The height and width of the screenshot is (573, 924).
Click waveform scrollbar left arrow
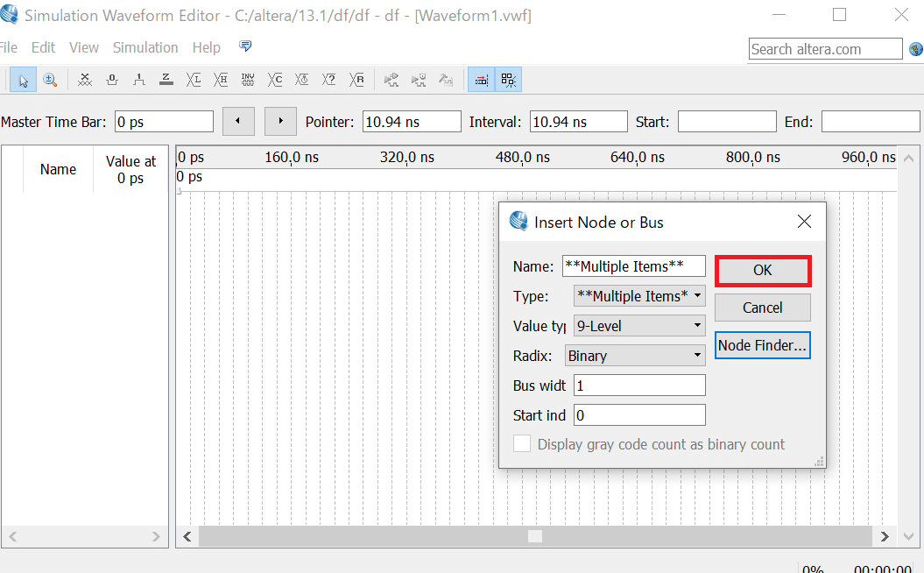tap(187, 536)
